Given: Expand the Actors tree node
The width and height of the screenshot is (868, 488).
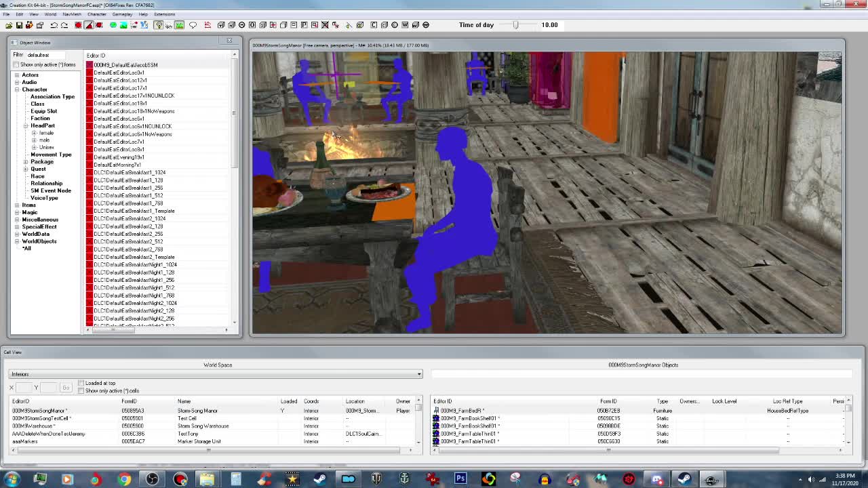Looking at the screenshot, I should click(x=17, y=75).
